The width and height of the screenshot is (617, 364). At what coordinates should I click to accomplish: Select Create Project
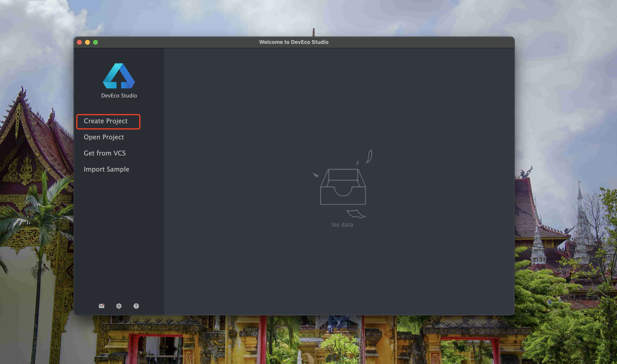106,121
